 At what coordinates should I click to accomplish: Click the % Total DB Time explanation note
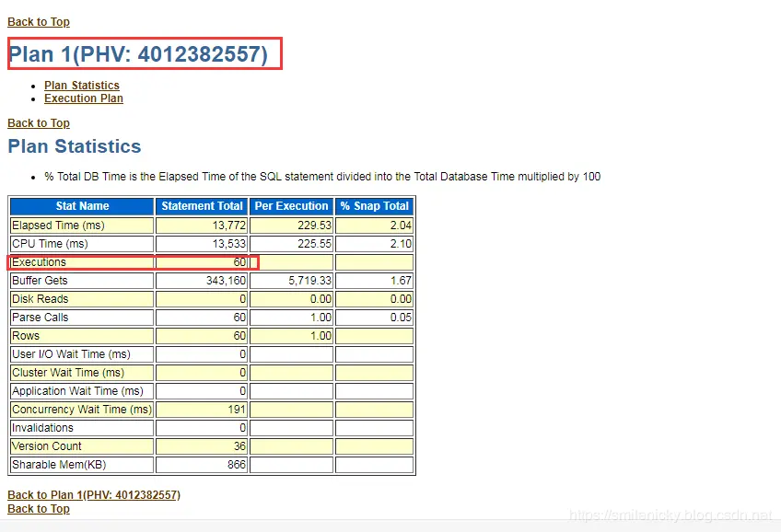(x=322, y=177)
